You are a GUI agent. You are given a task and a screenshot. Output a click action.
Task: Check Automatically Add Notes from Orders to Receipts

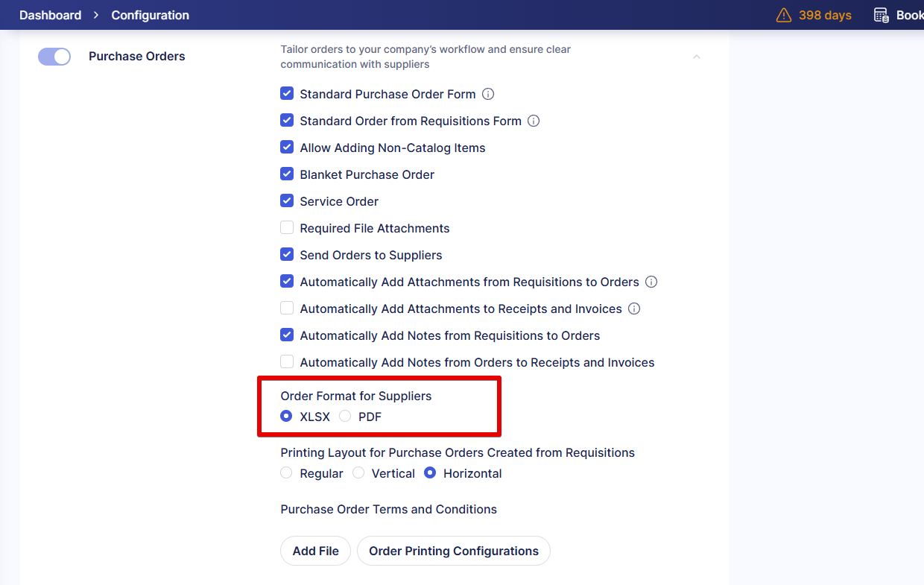(x=287, y=362)
